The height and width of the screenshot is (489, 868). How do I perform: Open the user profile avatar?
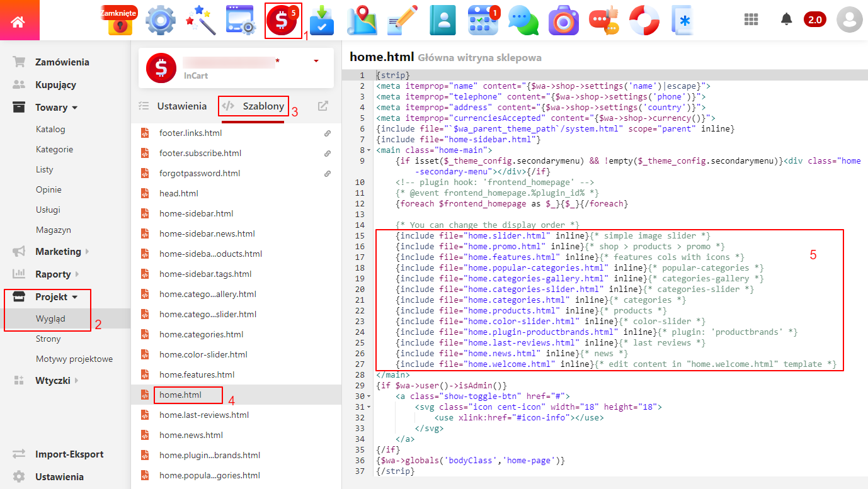tap(849, 20)
